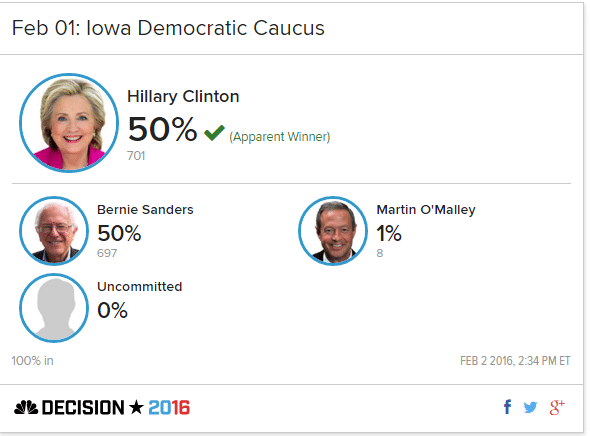Click the Apparent Winner text

[x=280, y=137]
